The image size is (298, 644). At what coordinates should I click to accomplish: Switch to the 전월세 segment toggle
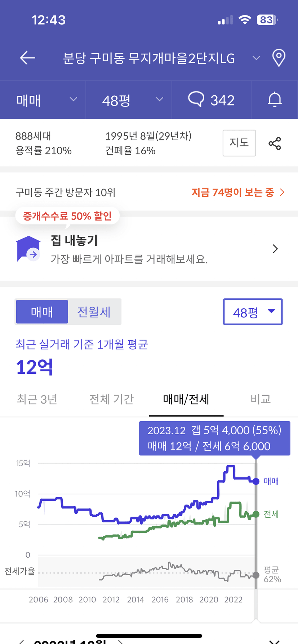click(x=94, y=312)
